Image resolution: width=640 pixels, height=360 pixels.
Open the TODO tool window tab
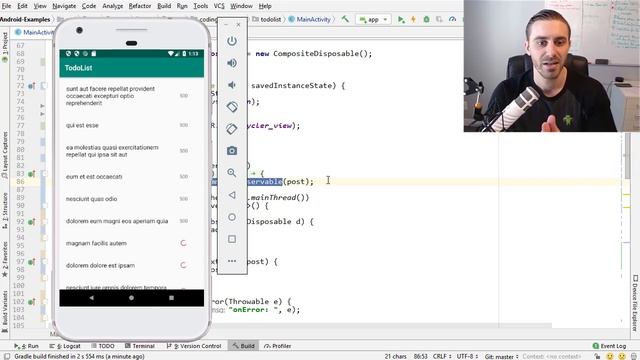coord(103,346)
